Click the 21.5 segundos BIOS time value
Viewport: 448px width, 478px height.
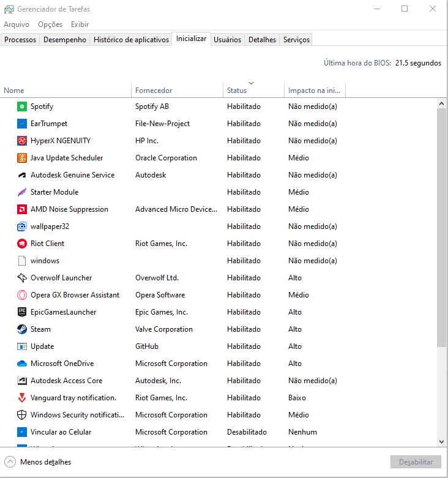(418, 63)
